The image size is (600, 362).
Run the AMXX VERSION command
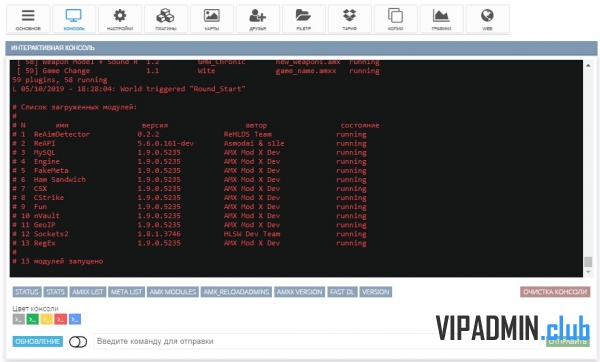(x=299, y=292)
